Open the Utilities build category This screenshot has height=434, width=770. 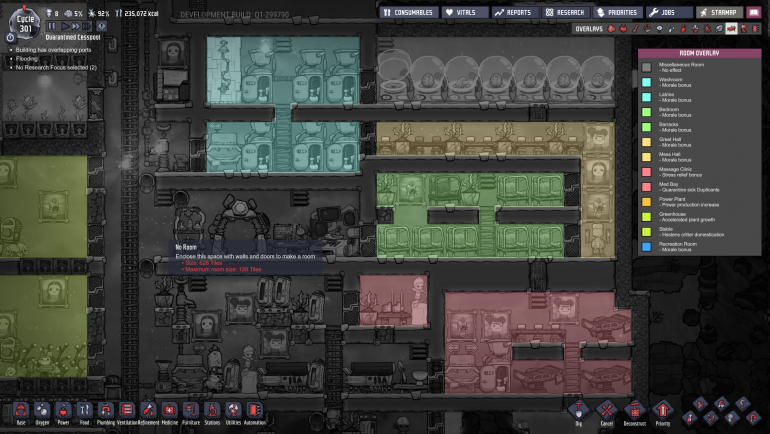point(233,410)
